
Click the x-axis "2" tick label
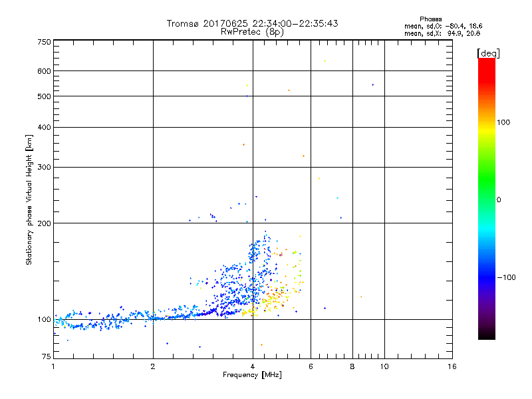tap(153, 366)
